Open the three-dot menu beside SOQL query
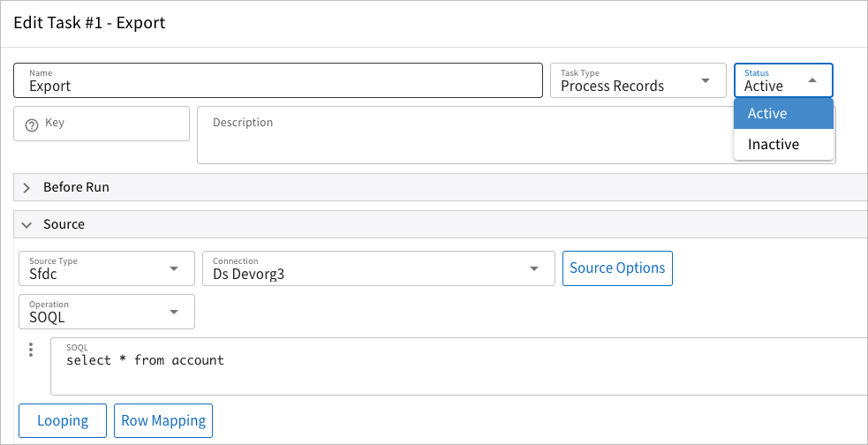Screen dimensions: 868x445 (x=31, y=350)
